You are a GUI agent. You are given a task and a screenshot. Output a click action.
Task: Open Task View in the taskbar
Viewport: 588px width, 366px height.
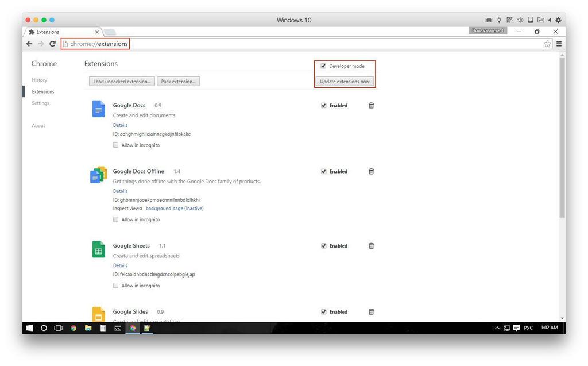coord(59,328)
